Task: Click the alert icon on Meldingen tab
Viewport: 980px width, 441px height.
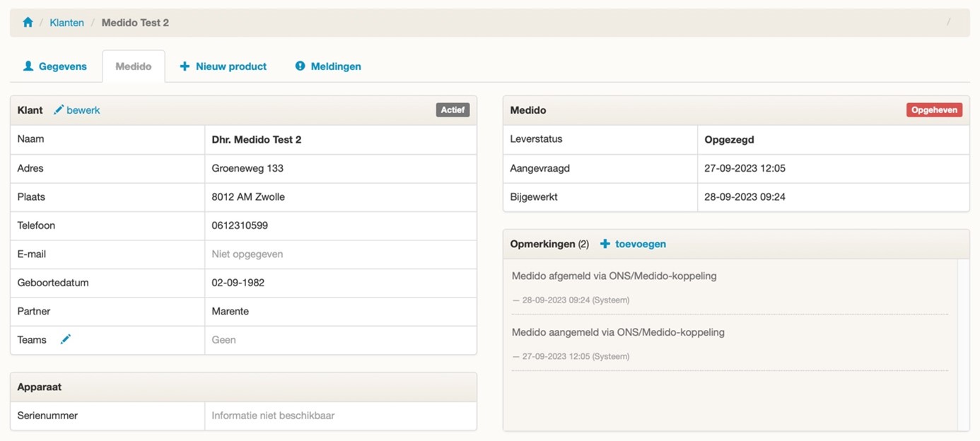Action: (x=300, y=66)
